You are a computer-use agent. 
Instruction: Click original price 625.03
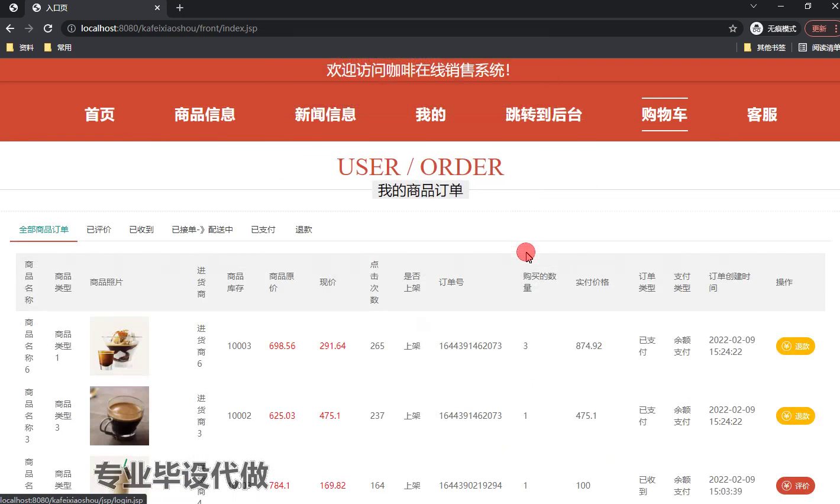(x=282, y=416)
